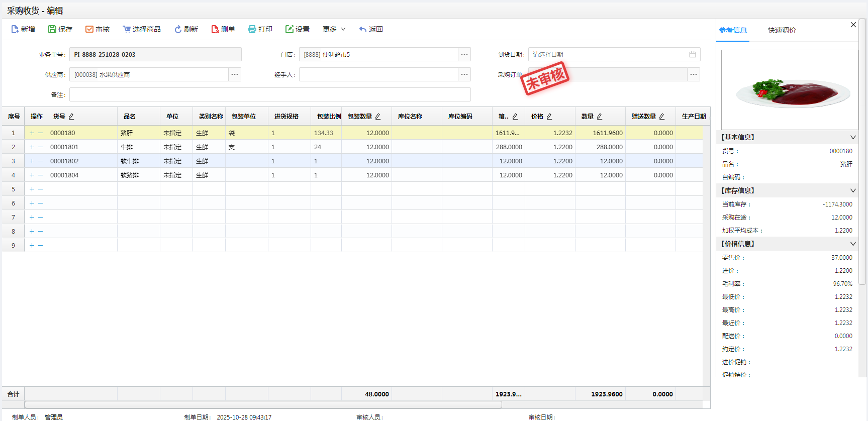Collapse the 基本信息 section
Screen dimensions: 868x421
[x=852, y=137]
